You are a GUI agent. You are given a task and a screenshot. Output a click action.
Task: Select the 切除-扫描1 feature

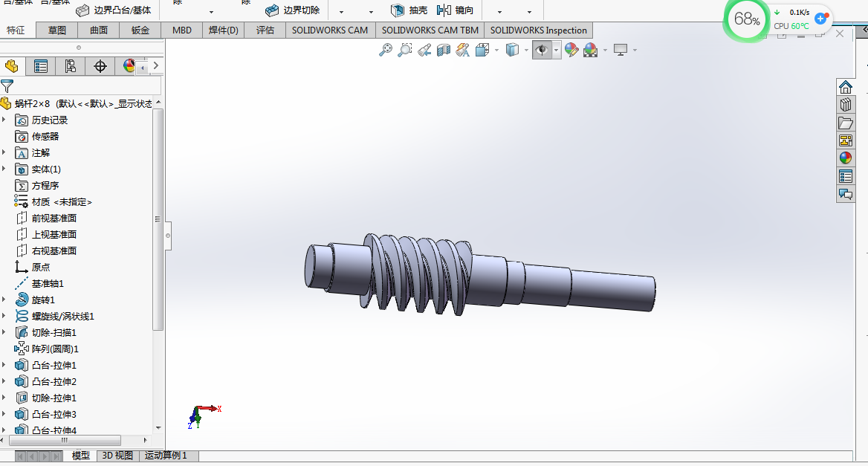[46, 333]
